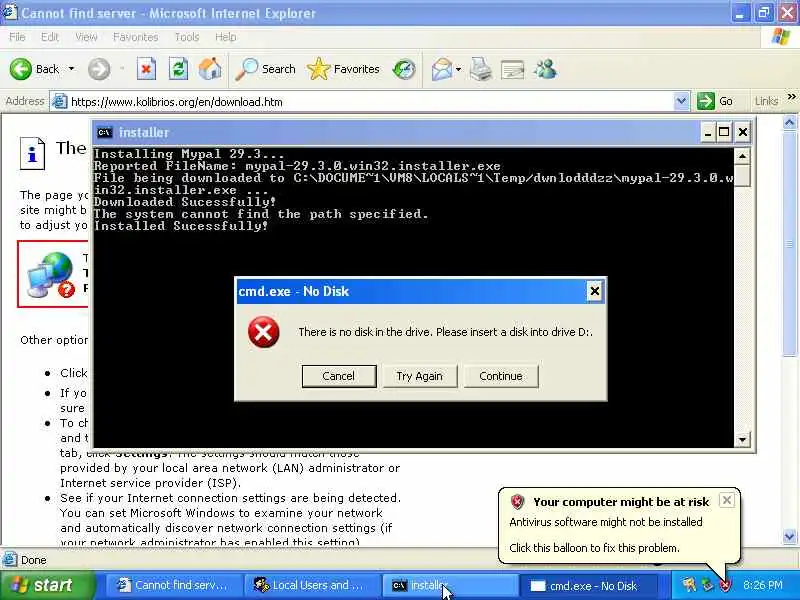The height and width of the screenshot is (600, 800).
Task: Go back using the Back arrow icon
Action: pyautogui.click(x=21, y=69)
